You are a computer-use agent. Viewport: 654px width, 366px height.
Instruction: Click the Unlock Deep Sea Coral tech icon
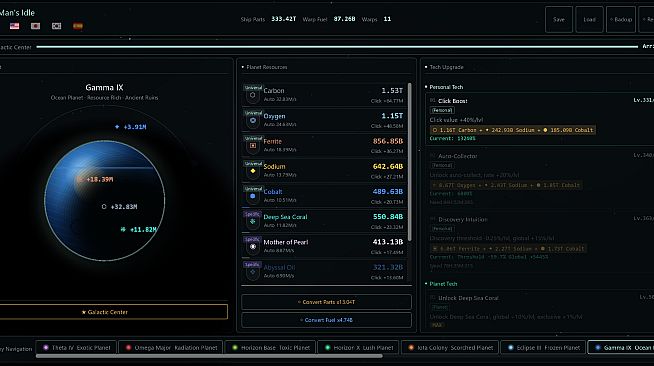click(x=433, y=298)
